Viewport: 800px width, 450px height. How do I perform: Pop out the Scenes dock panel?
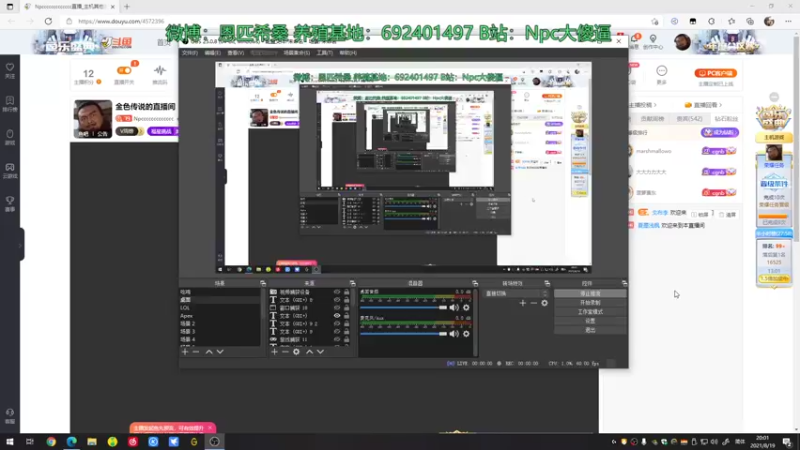pyautogui.click(x=263, y=283)
